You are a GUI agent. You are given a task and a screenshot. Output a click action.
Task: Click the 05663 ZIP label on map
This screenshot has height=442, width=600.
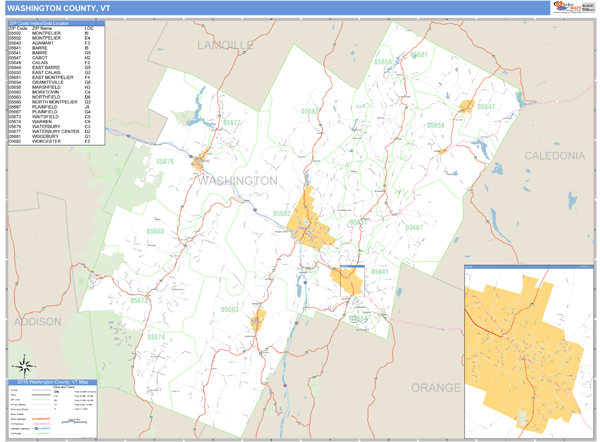(x=230, y=310)
